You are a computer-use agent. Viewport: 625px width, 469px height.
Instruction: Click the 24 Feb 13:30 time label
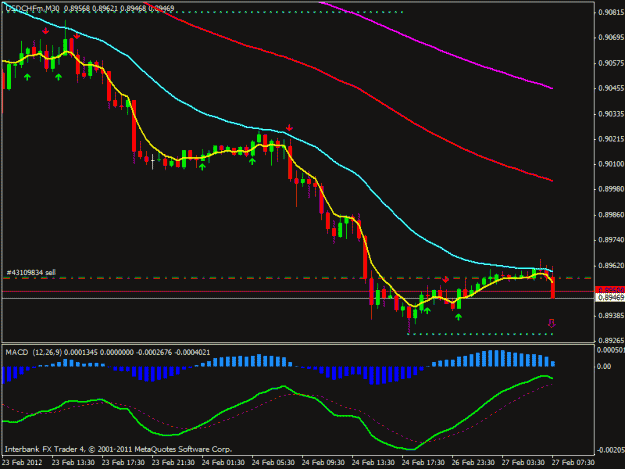click(x=373, y=463)
